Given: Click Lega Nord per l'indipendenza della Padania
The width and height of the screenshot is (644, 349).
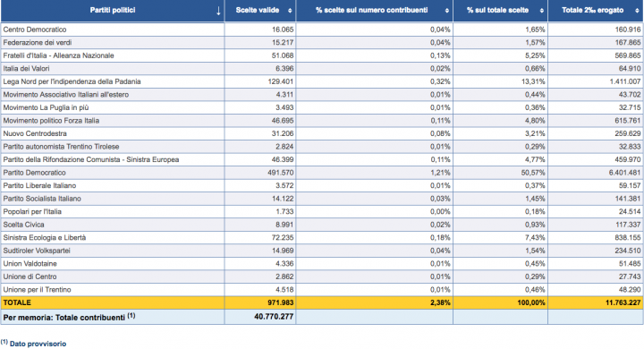Looking at the screenshot, I should pyautogui.click(x=72, y=81).
